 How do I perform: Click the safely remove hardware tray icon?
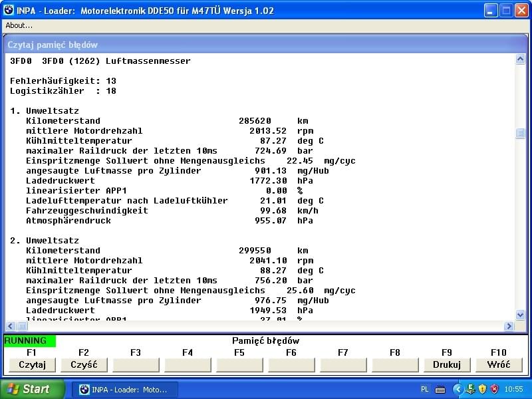click(x=470, y=389)
